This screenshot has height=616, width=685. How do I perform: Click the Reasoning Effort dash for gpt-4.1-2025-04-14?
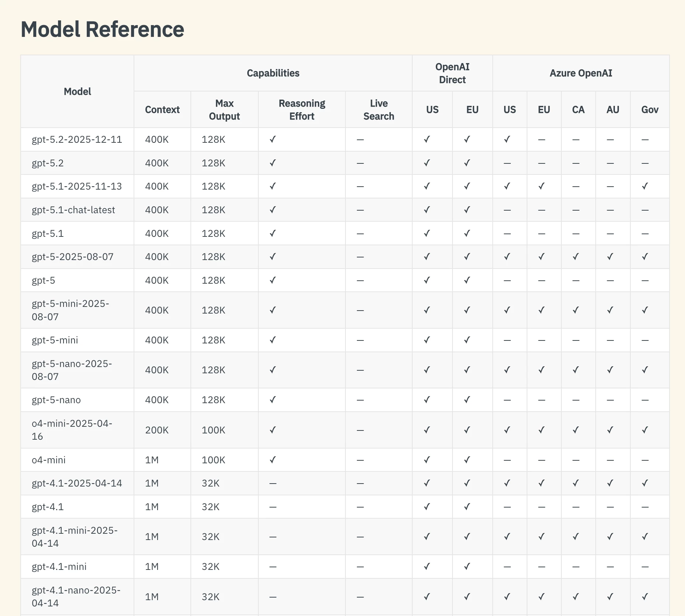[273, 484]
